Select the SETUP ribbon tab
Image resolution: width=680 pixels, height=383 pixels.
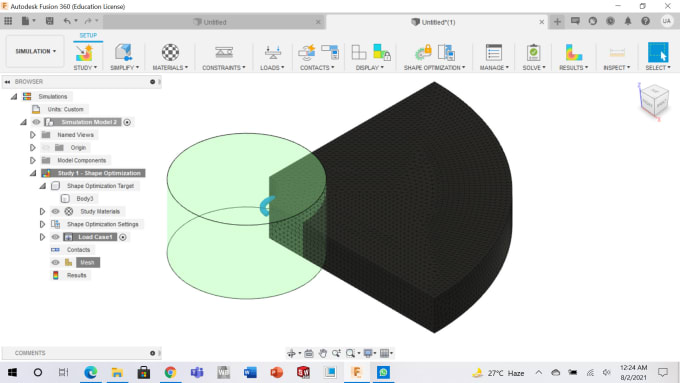88,36
